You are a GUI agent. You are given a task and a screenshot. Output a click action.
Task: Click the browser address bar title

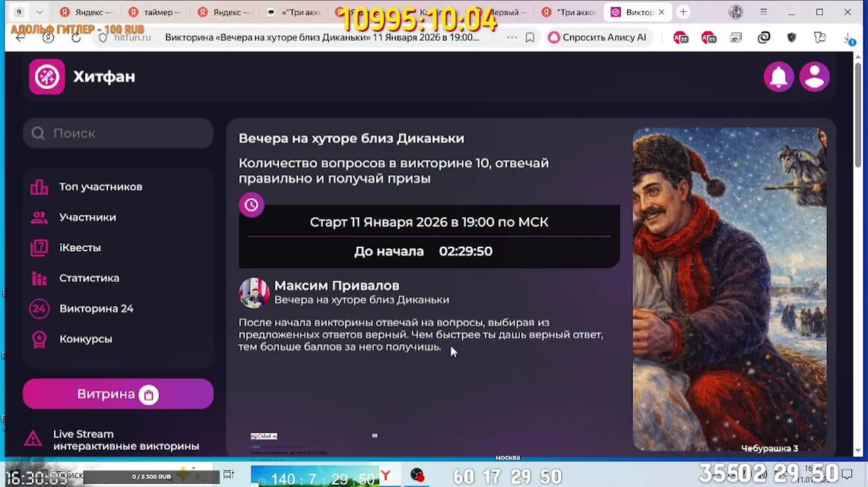[322, 37]
